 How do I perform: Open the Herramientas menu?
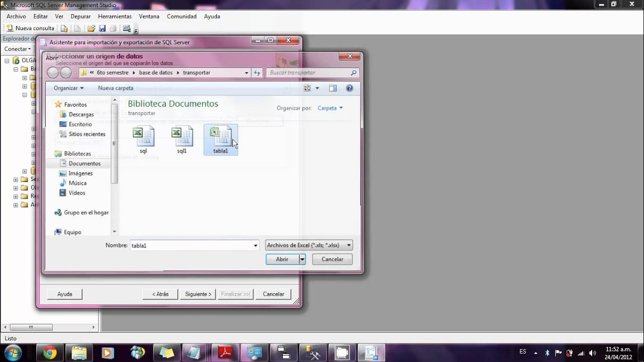coord(115,16)
